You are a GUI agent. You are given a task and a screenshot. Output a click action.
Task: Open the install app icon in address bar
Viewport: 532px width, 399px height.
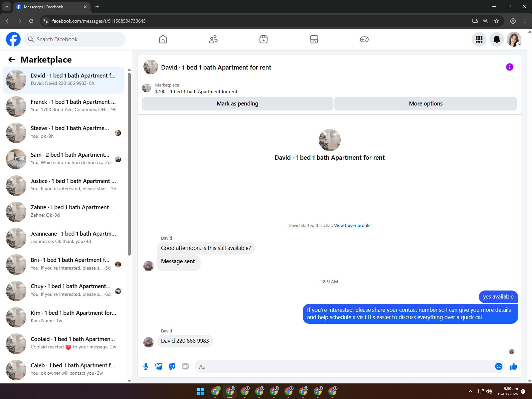(475, 21)
